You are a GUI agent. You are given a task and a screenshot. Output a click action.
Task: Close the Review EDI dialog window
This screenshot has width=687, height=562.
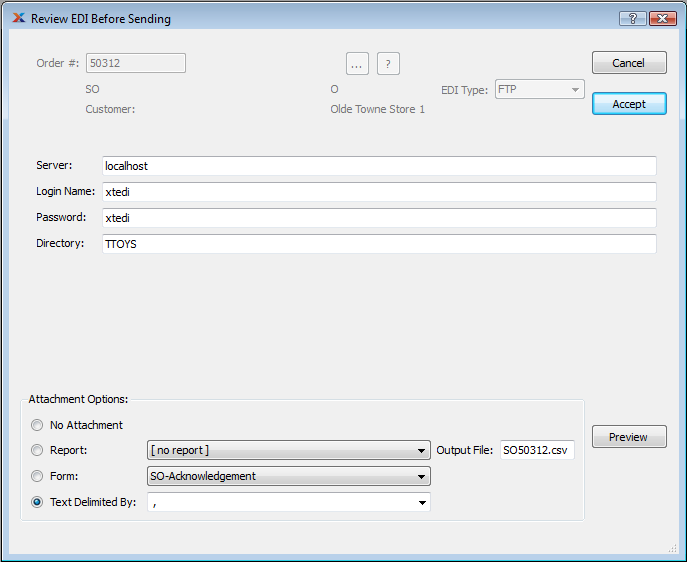pos(661,18)
